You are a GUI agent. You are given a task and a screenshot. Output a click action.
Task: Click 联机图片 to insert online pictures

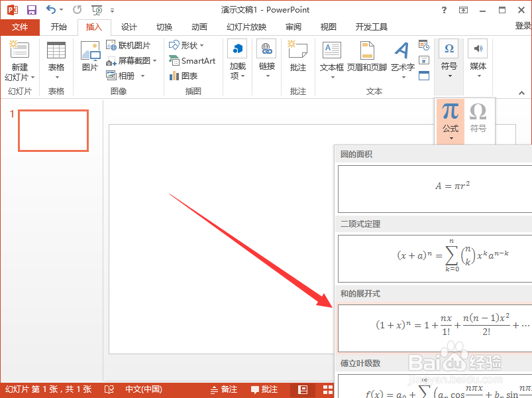tap(129, 45)
